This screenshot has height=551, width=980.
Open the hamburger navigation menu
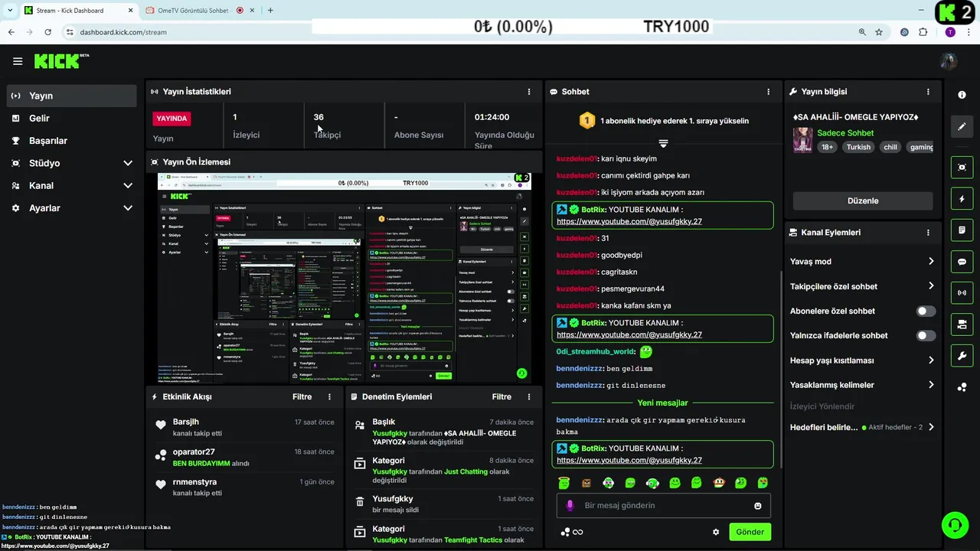pos(18,61)
